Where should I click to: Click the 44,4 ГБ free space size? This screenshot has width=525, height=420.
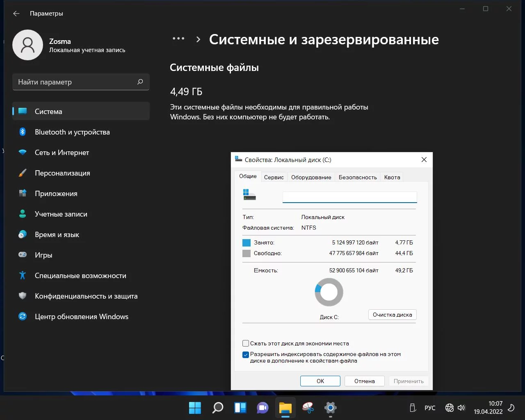[404, 253]
